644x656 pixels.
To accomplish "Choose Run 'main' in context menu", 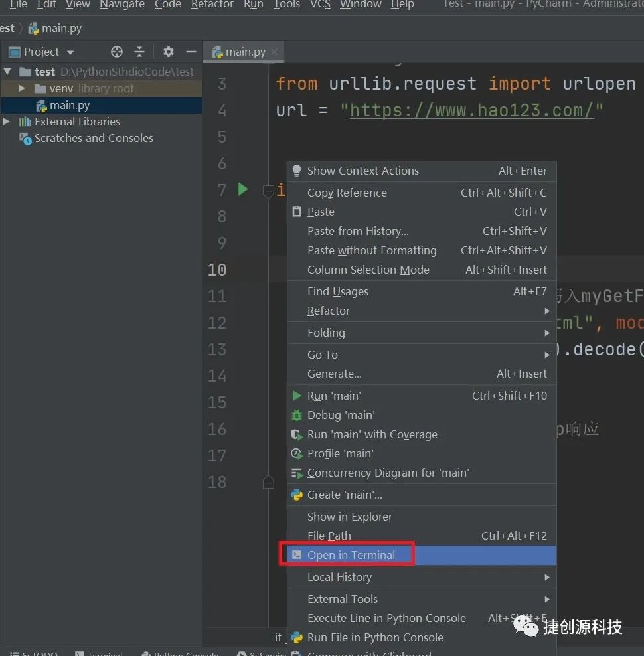I will pos(422,396).
